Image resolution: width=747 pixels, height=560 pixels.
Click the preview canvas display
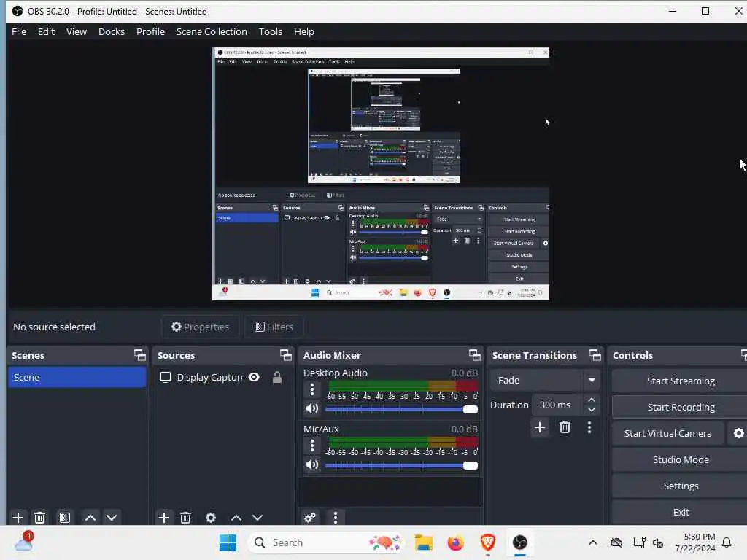pos(381,174)
